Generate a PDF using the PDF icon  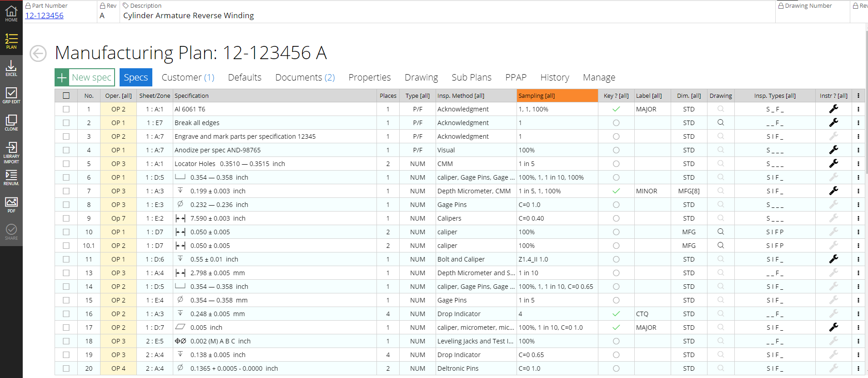(x=11, y=205)
